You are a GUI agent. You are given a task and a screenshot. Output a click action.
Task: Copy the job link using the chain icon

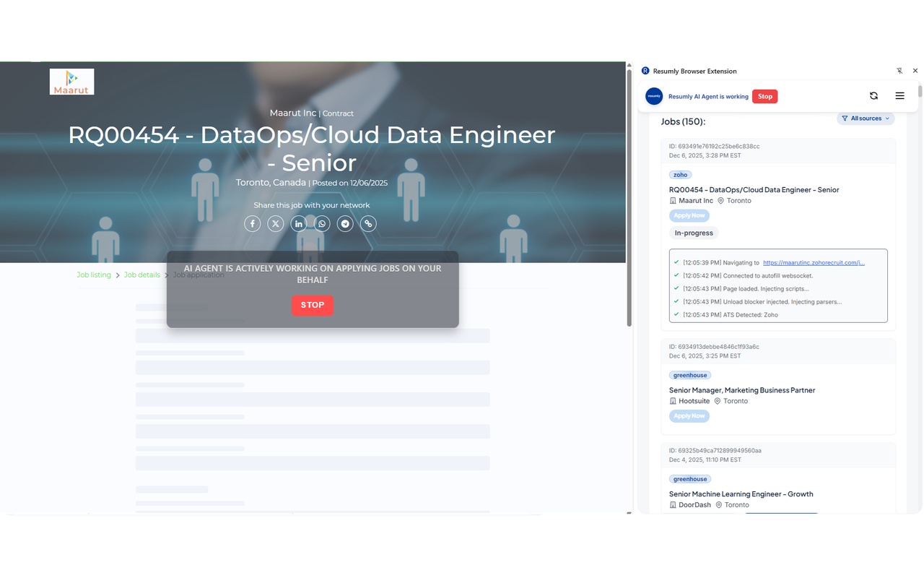coord(368,224)
